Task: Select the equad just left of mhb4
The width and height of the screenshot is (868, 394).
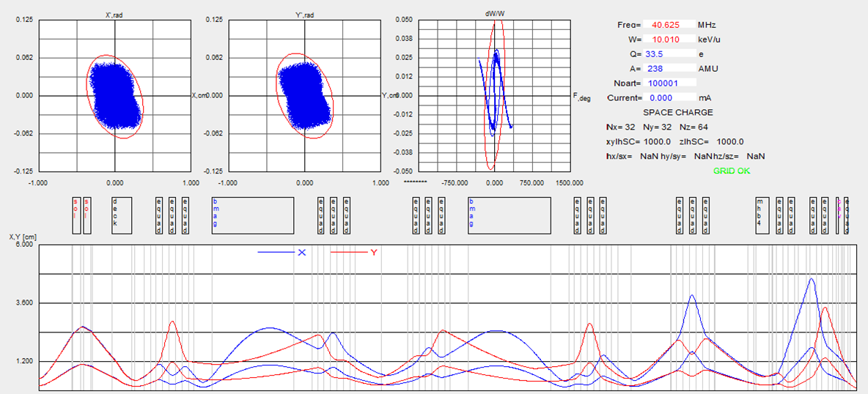Action: pyautogui.click(x=705, y=215)
